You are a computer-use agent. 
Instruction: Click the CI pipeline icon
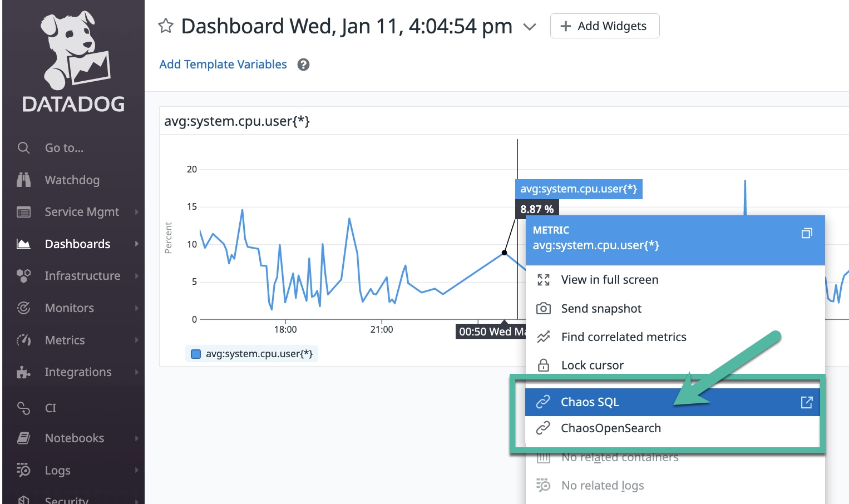tap(23, 408)
